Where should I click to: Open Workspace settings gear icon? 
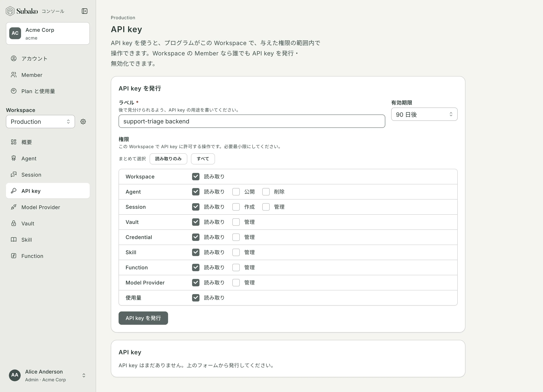[83, 122]
